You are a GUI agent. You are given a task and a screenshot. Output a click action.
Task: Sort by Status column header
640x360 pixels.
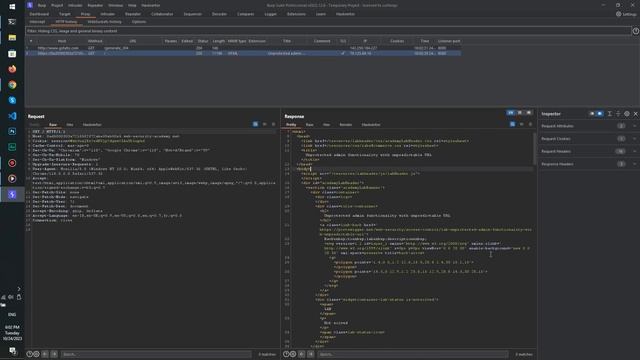point(203,41)
